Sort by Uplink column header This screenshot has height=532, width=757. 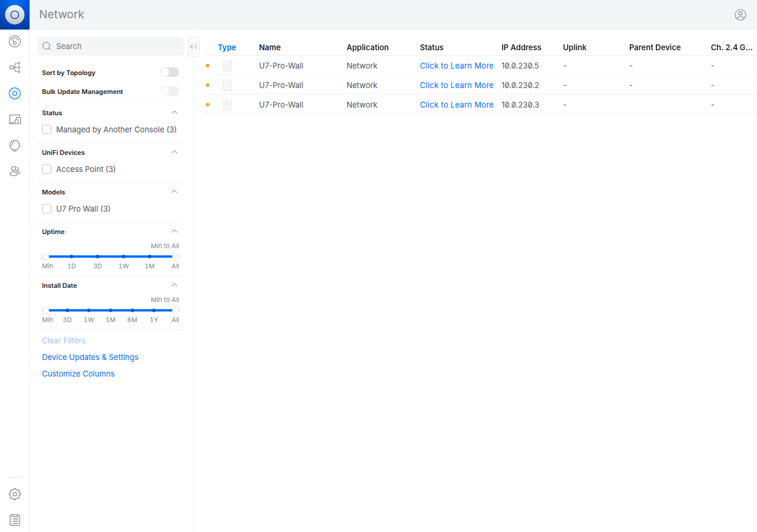pos(575,47)
